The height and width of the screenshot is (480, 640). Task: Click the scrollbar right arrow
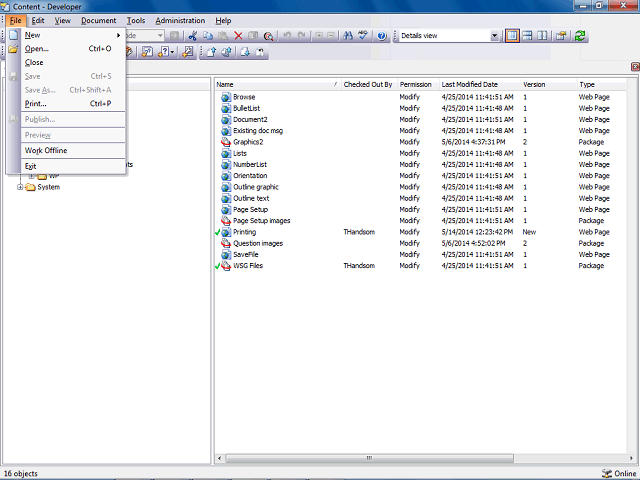coord(631,458)
